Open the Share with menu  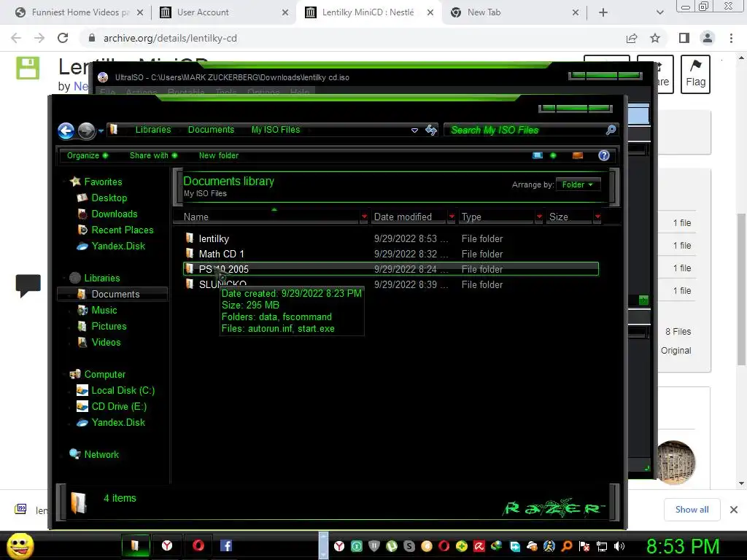click(153, 156)
